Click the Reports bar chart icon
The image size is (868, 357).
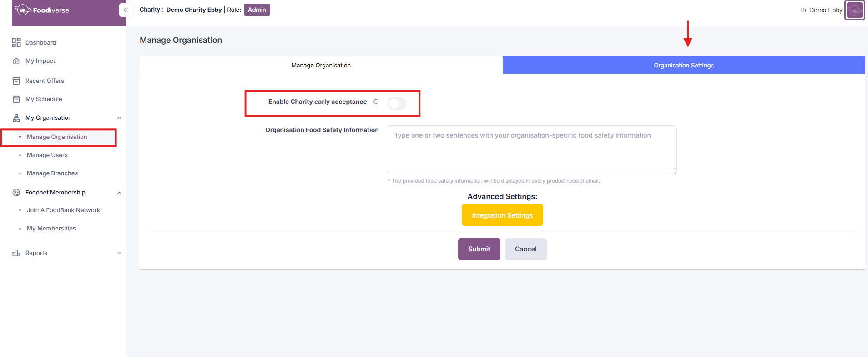pos(16,253)
